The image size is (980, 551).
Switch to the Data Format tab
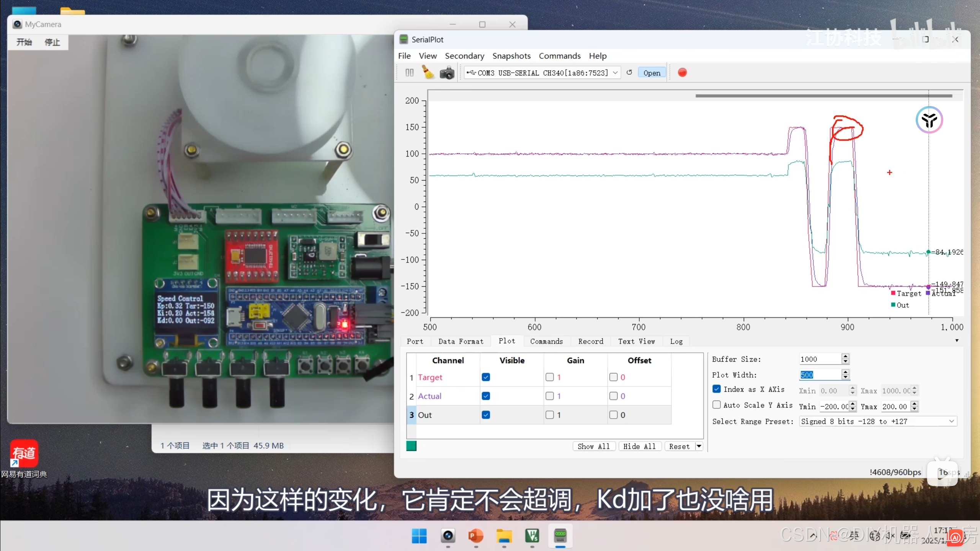point(461,341)
